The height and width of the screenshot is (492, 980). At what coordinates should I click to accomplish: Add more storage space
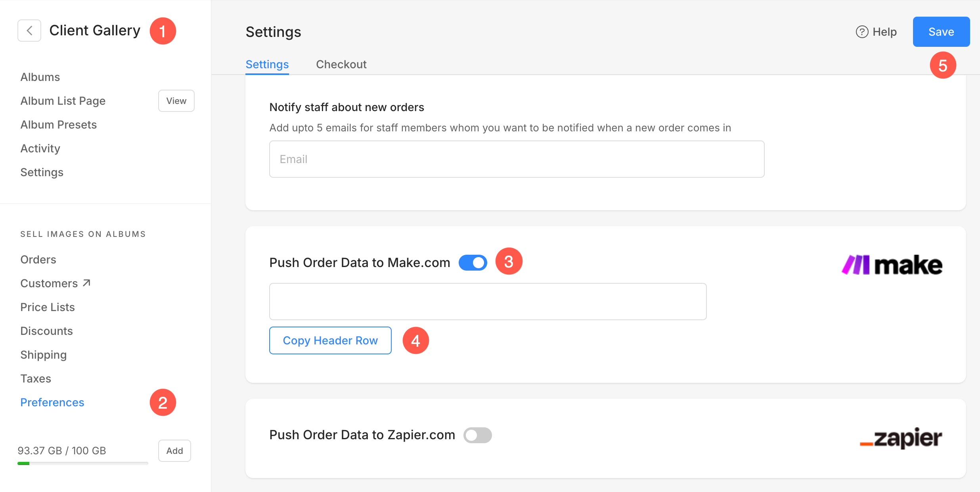click(x=174, y=451)
